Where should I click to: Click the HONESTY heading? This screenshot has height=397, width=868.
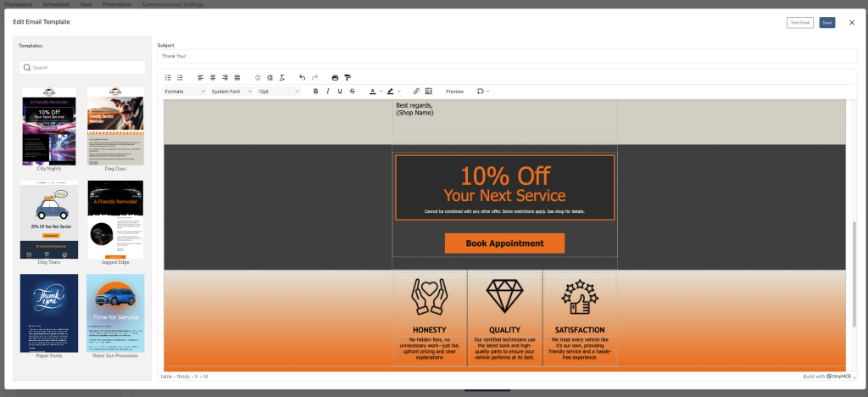click(430, 329)
